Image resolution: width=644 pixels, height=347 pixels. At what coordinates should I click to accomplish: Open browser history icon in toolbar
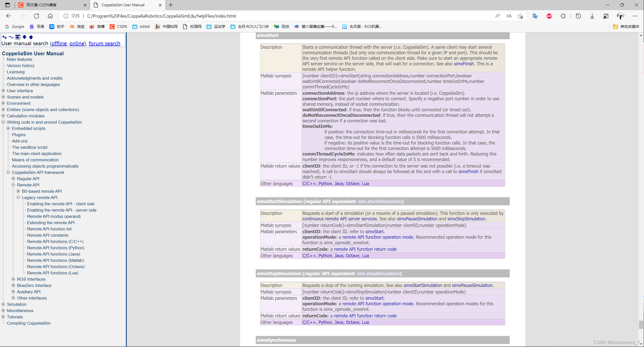pyautogui.click(x=578, y=16)
